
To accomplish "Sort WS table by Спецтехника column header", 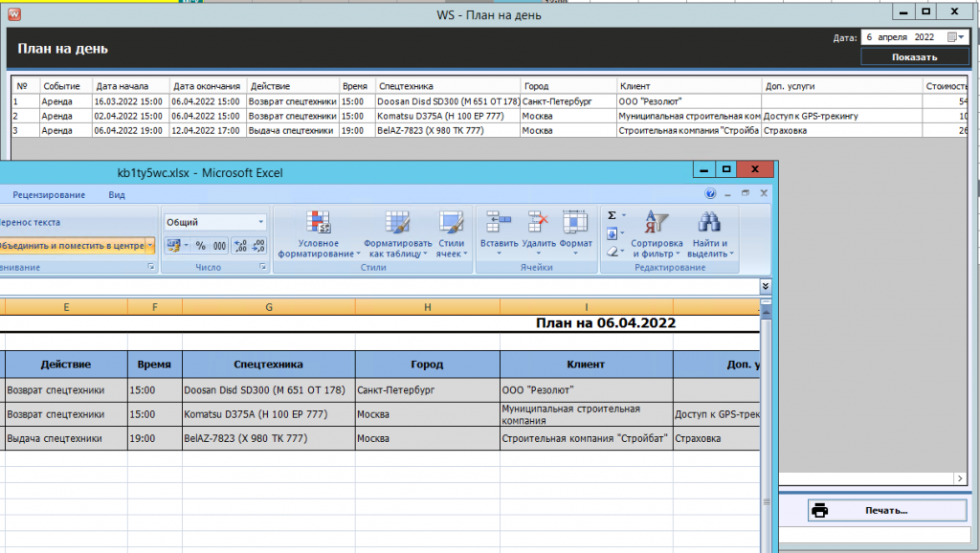I will click(x=448, y=86).
